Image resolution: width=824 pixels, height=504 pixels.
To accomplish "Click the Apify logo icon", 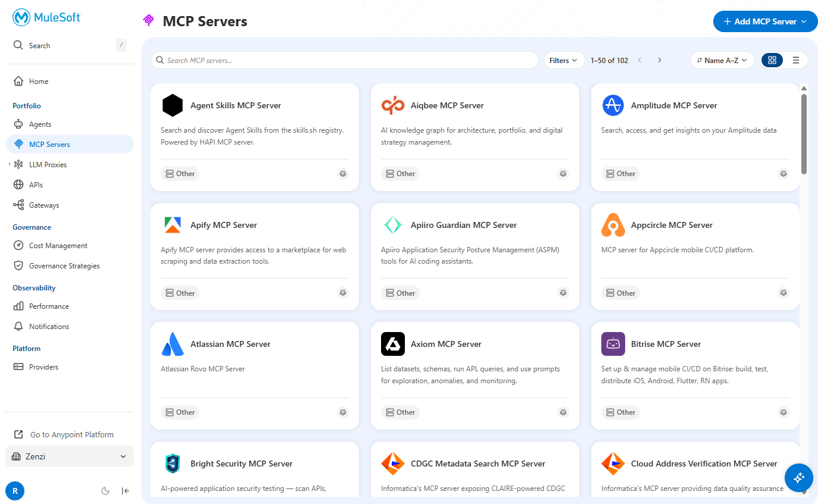I will [172, 225].
